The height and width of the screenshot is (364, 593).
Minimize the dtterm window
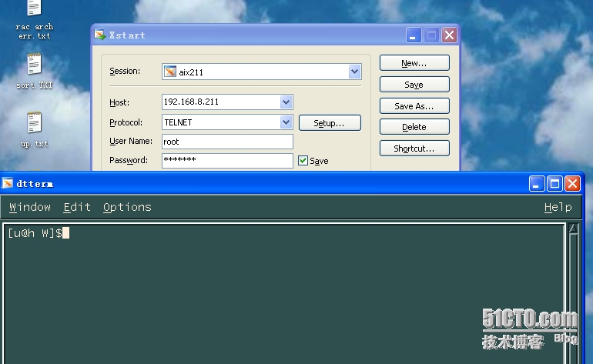537,184
